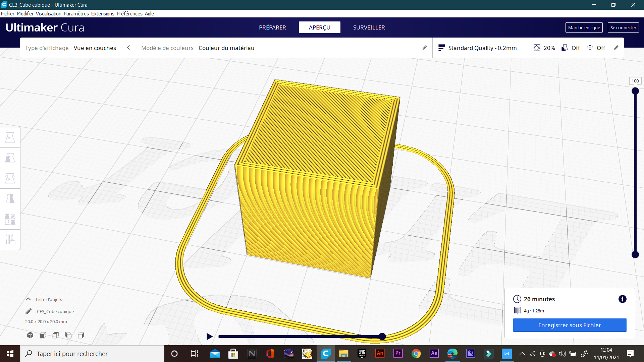Select the Mirror tool in left toolbar

pyautogui.click(x=10, y=199)
